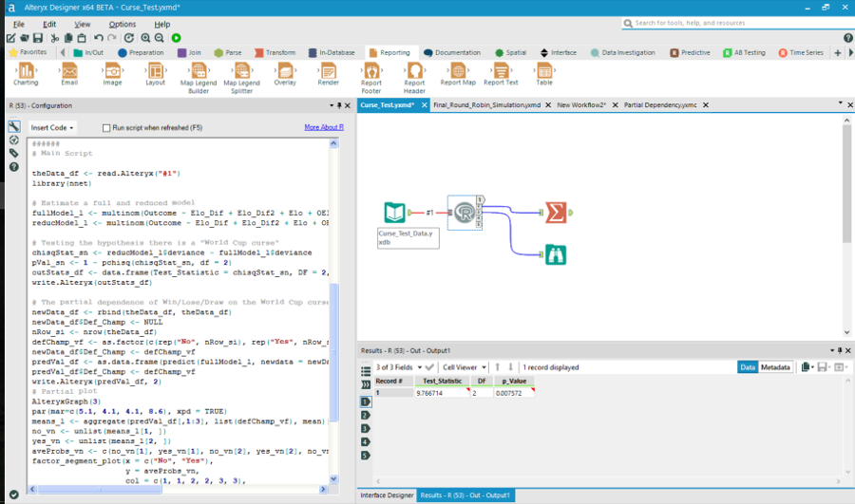Click the Render tool icon

tap(329, 70)
